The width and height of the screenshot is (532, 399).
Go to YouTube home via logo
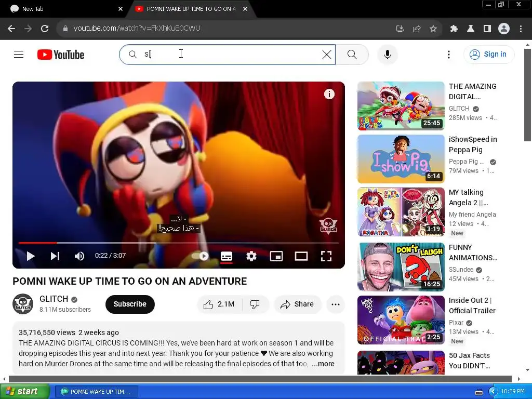tap(61, 55)
